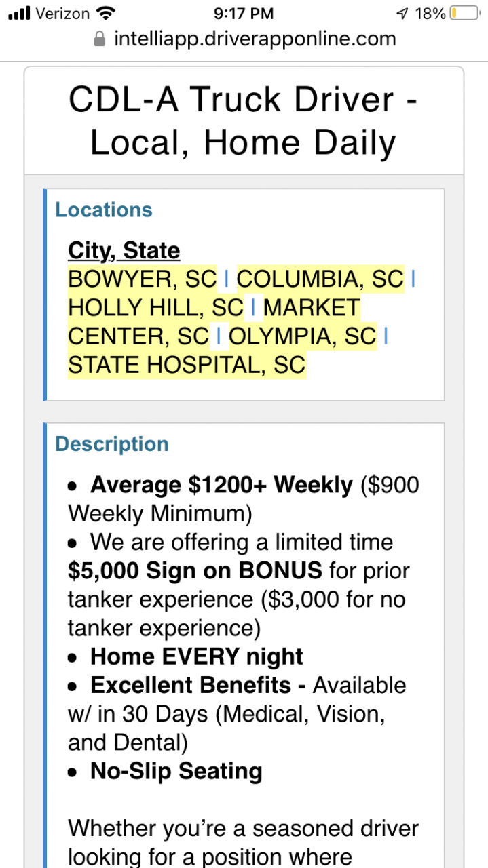This screenshot has width=488, height=868.
Task: Tap the Wi-Fi icon in status bar
Action: point(106,14)
